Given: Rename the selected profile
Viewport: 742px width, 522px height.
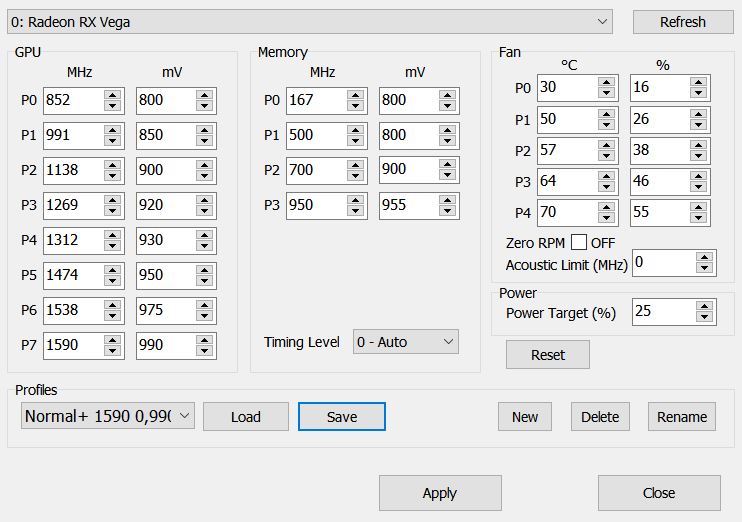Looking at the screenshot, I should coord(682,416).
